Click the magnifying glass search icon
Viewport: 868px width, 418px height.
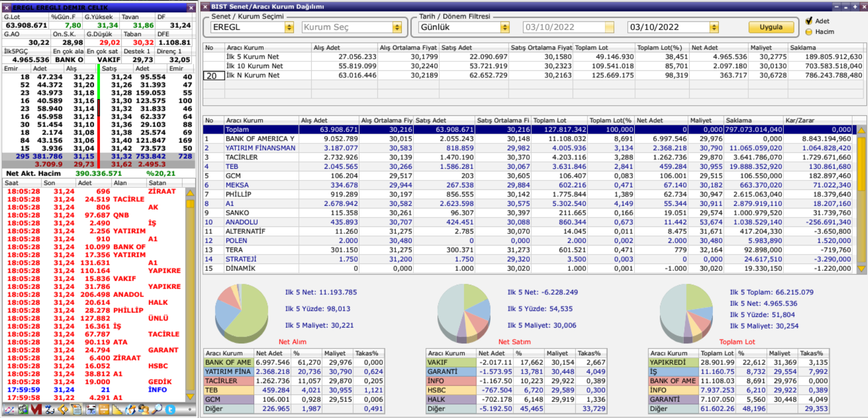tap(157, 410)
